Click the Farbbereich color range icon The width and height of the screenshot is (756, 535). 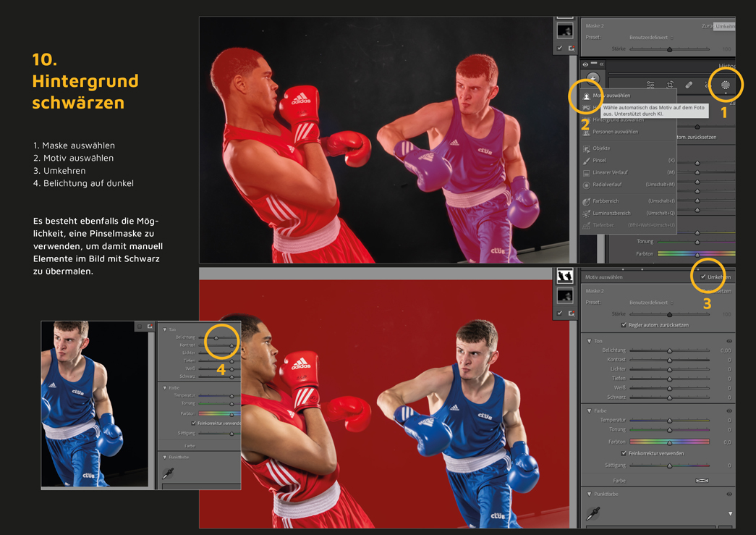coord(586,202)
